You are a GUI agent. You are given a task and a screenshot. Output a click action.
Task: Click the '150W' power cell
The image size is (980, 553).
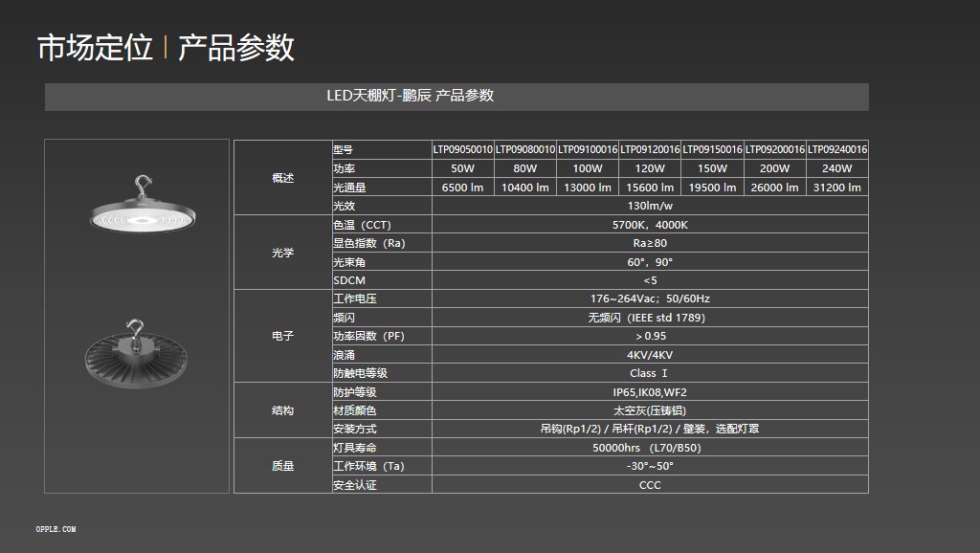click(712, 168)
